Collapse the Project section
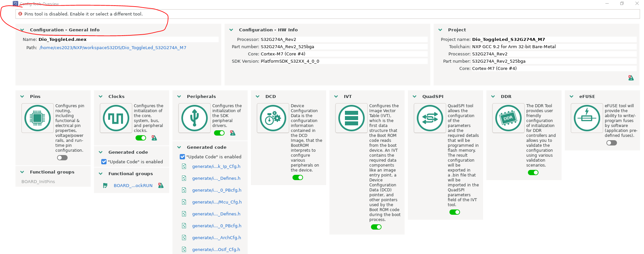This screenshot has height=254, width=644. (440, 30)
